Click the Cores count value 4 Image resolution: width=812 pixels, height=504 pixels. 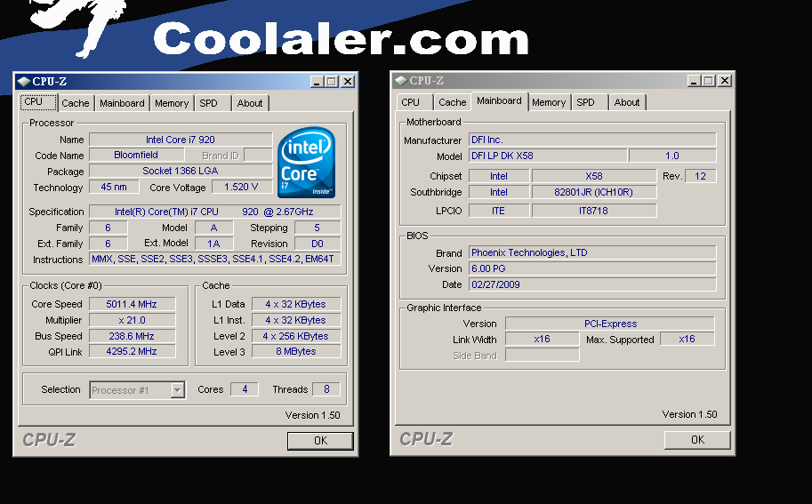coord(245,389)
